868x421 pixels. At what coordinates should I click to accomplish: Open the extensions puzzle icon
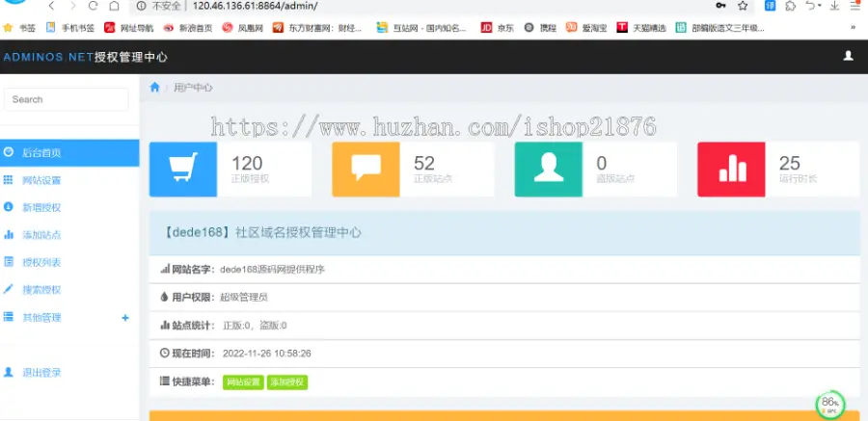pos(791,6)
